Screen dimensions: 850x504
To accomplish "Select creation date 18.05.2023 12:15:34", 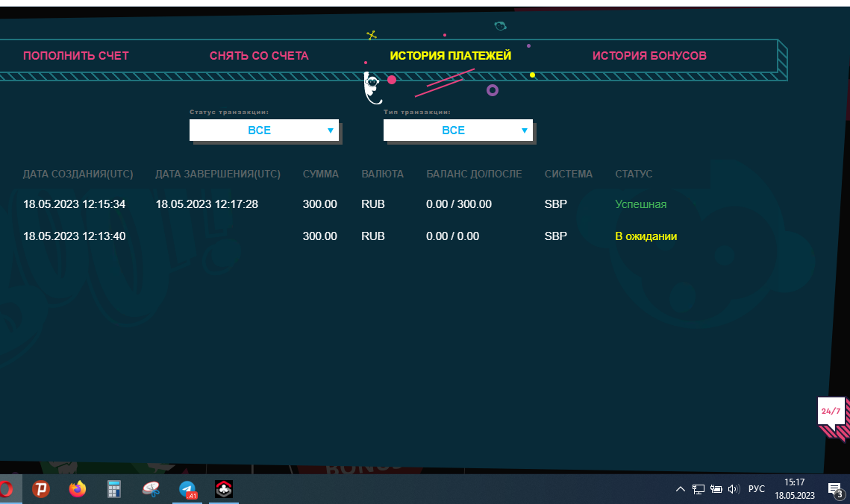I will [x=75, y=204].
